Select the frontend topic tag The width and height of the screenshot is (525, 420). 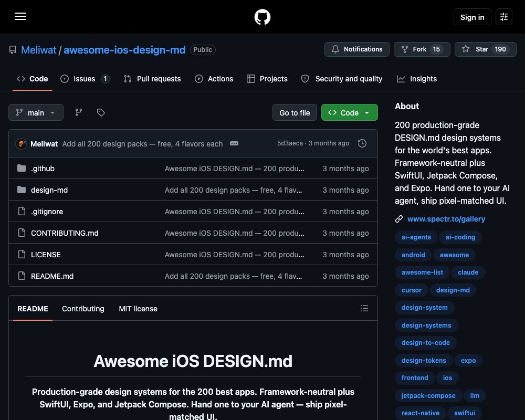click(415, 378)
